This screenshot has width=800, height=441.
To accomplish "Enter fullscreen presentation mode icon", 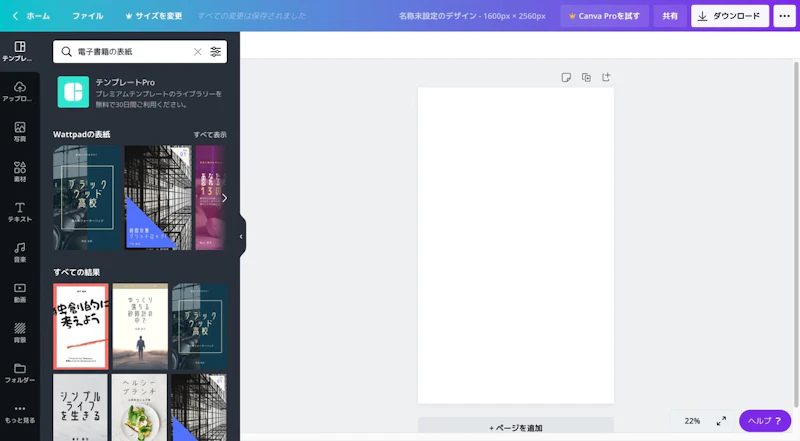I will [x=721, y=421].
